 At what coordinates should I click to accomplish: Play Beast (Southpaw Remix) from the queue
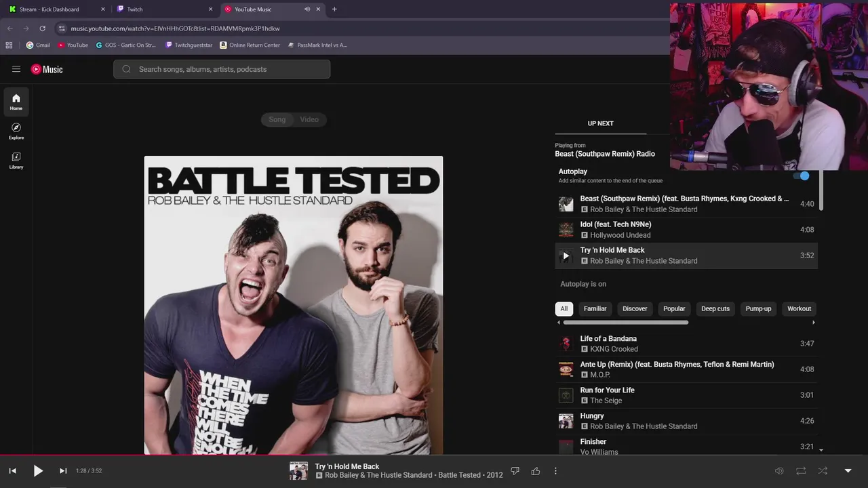point(686,204)
